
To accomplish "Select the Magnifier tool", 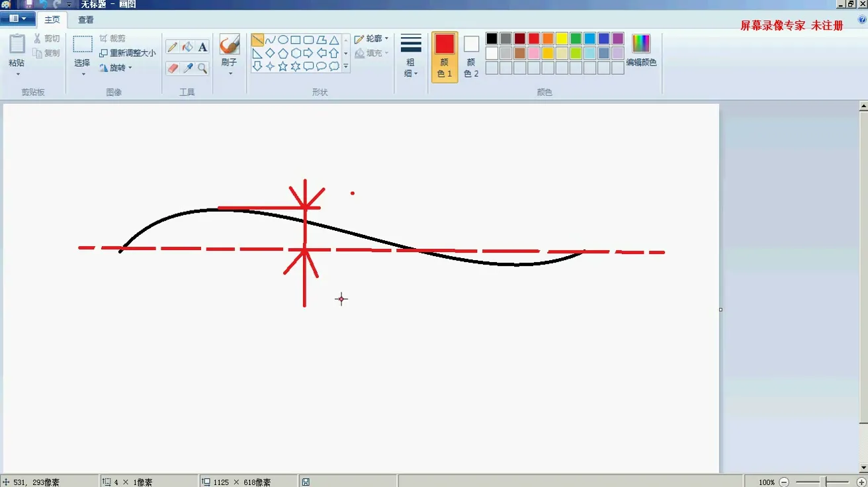I will [x=202, y=68].
